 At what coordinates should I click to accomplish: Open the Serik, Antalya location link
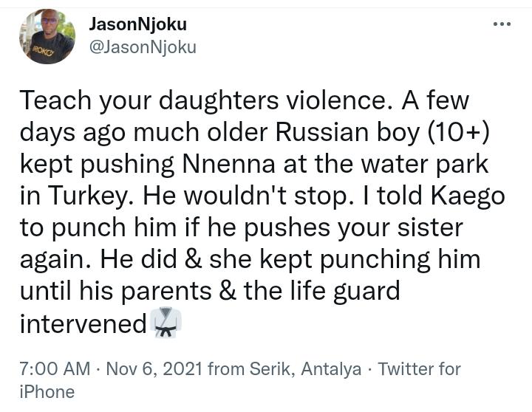305,368
